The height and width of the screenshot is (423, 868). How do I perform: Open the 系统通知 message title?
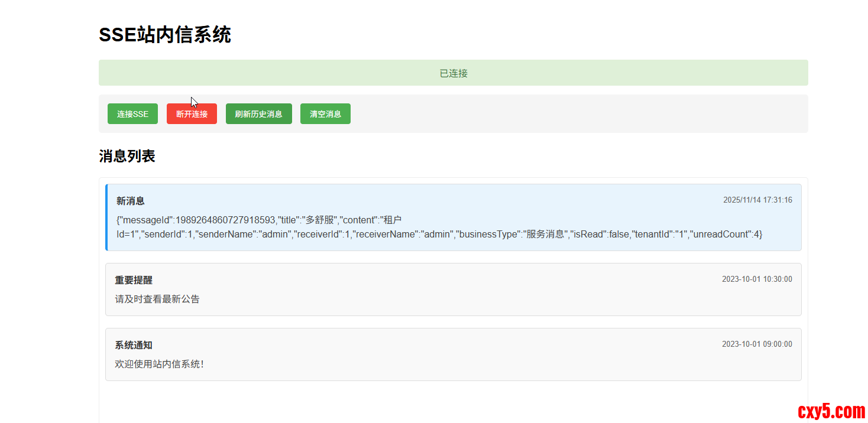[x=134, y=345]
